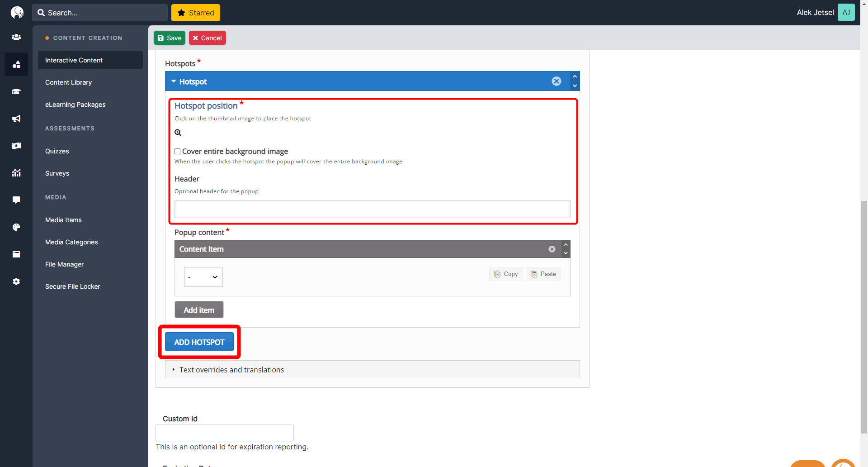Image resolution: width=868 pixels, height=467 pixels.
Task: Select the content shapes sidebar icon
Action: tap(16, 64)
